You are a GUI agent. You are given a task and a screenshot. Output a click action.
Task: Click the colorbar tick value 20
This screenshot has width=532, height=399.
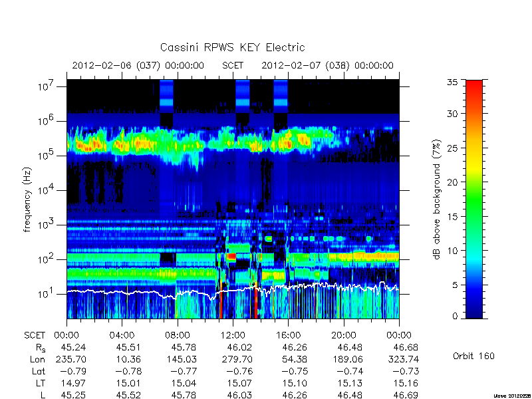tap(452, 182)
